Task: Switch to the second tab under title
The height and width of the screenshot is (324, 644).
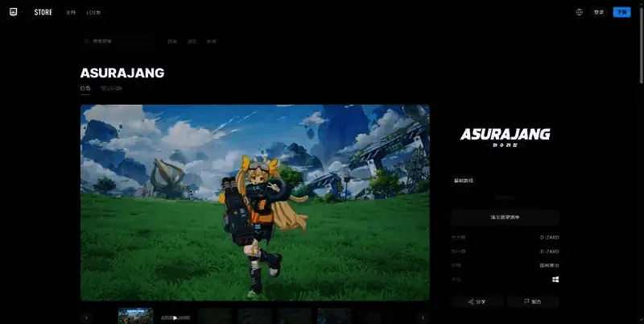Action: tap(112, 88)
